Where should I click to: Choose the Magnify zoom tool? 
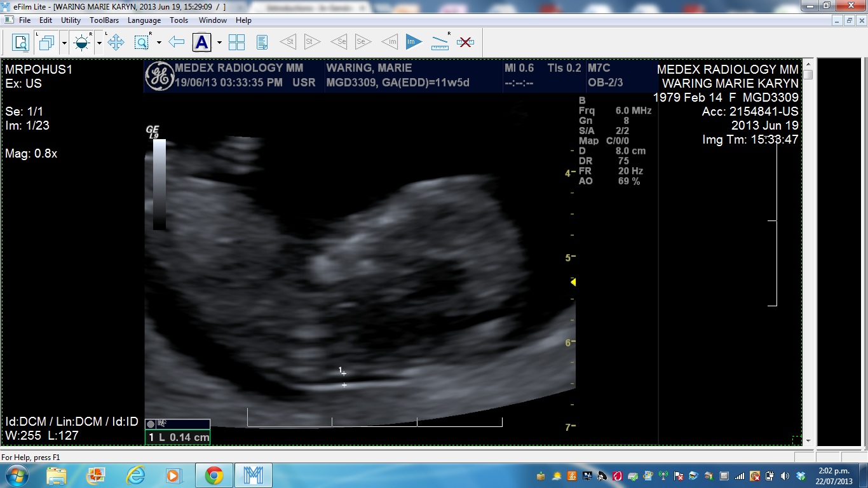(x=142, y=43)
